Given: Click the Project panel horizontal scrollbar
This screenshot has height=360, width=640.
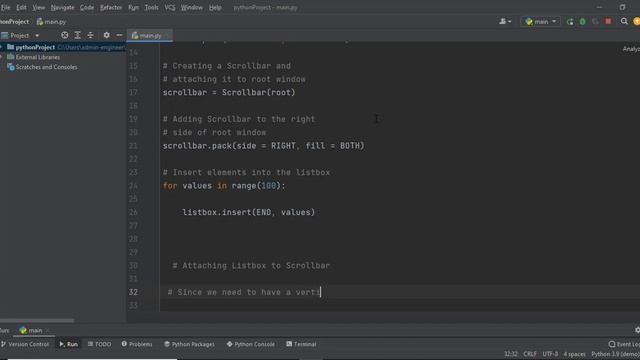Looking at the screenshot, I should 37,320.
